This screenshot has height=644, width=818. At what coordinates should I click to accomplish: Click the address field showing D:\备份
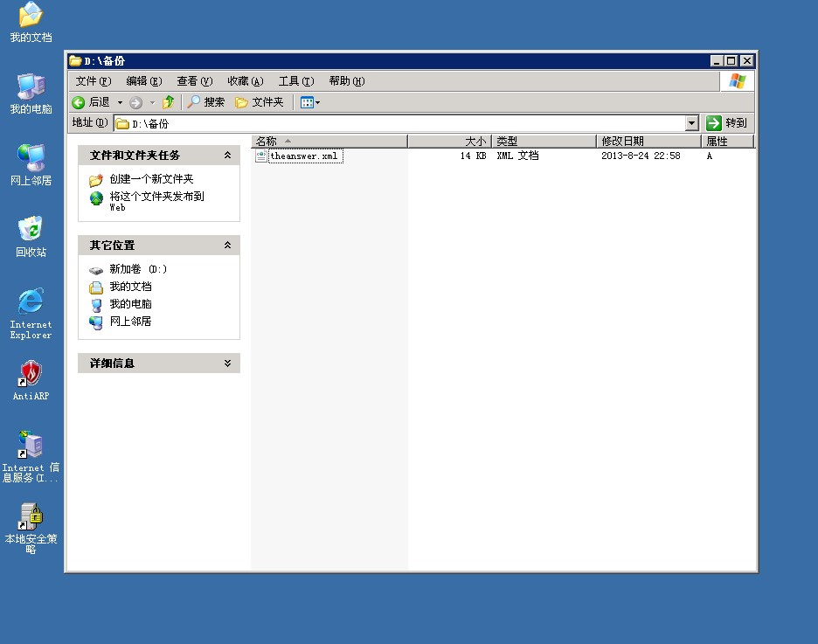(399, 123)
